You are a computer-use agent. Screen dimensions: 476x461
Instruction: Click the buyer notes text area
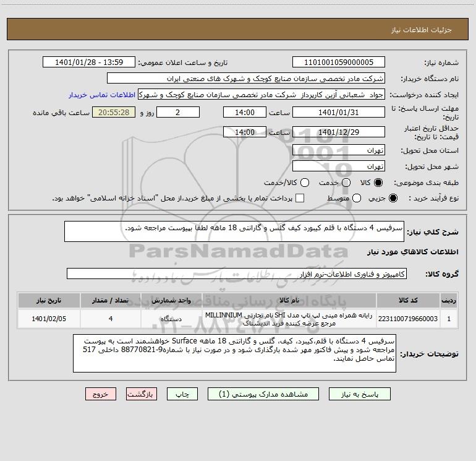(x=234, y=353)
